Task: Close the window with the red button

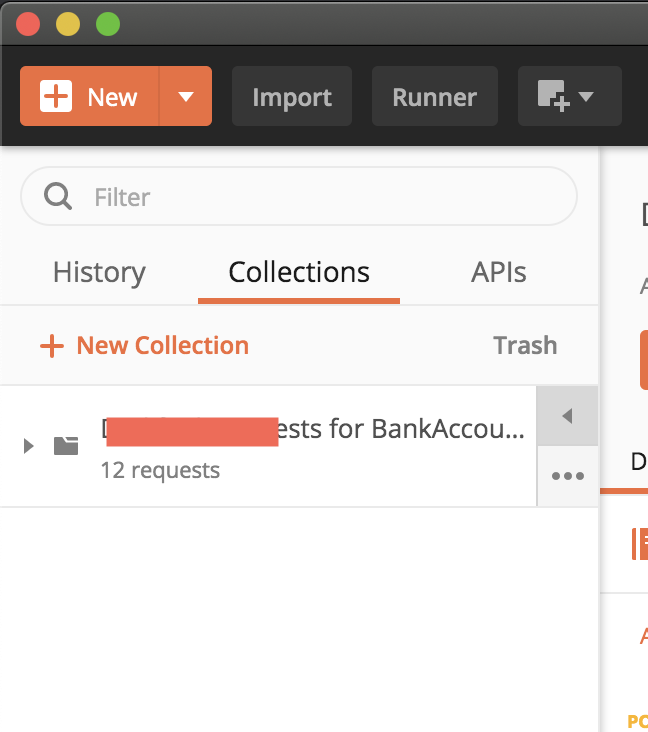Action: [x=28, y=24]
